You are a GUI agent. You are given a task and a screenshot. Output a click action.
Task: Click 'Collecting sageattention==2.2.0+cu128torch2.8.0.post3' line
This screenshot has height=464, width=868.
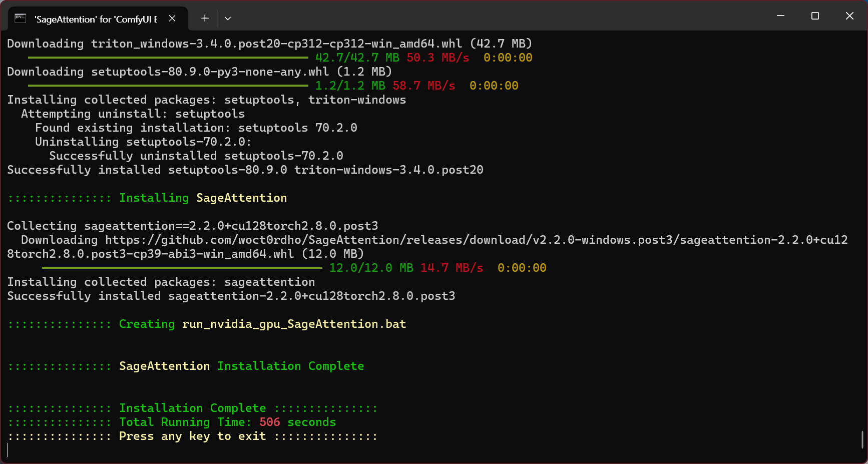point(192,226)
